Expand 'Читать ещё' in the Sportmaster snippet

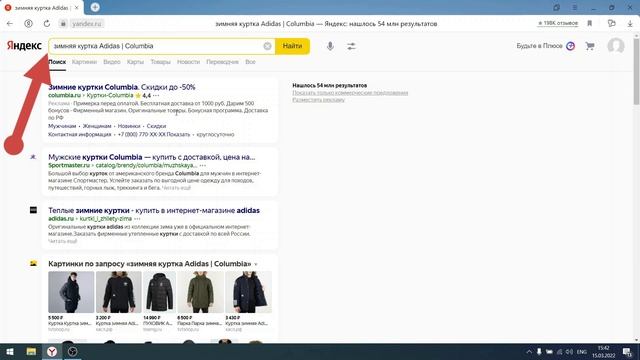click(x=176, y=188)
